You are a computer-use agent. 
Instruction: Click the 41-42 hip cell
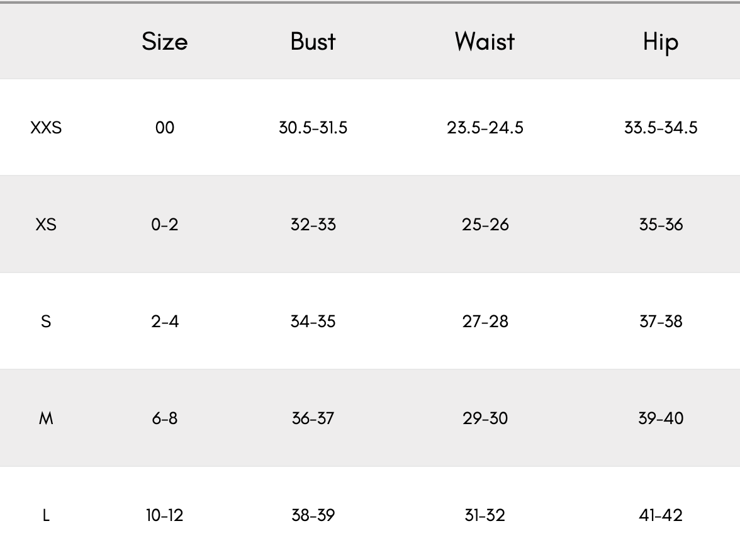[660, 515]
